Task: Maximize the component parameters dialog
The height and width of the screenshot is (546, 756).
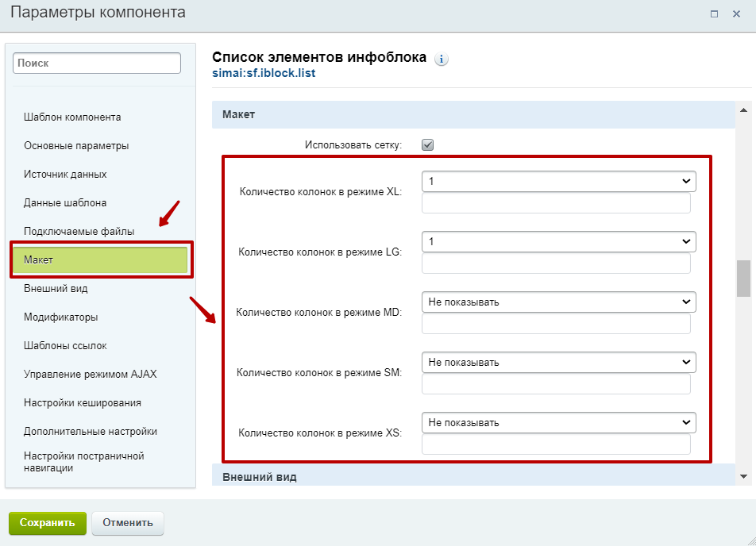Action: pos(714,13)
